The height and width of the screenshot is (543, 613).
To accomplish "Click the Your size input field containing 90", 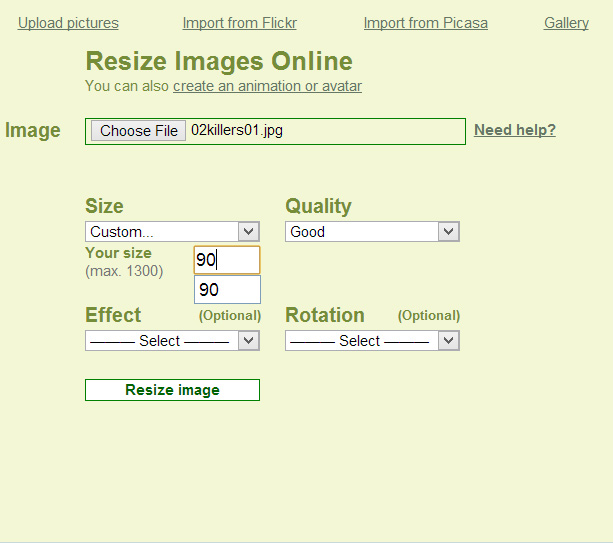I will pyautogui.click(x=227, y=260).
